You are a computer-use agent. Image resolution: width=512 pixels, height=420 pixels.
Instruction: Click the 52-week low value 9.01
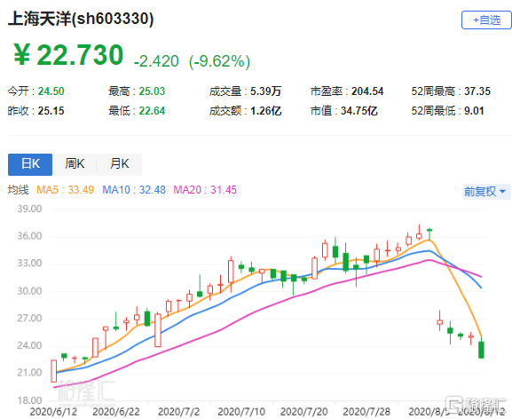tap(474, 111)
